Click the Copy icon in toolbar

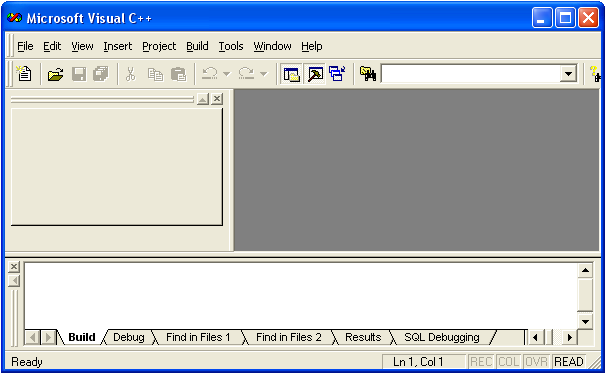click(155, 74)
